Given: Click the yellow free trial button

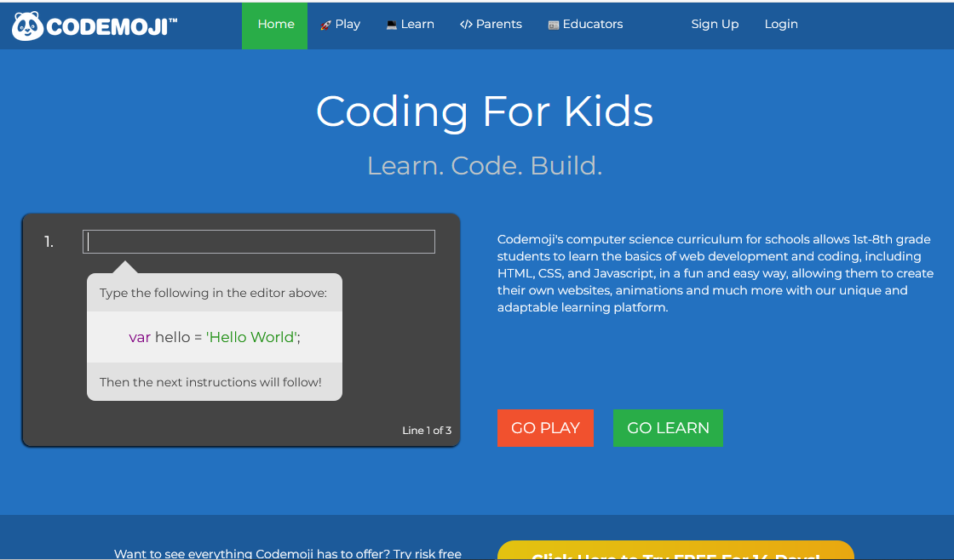Looking at the screenshot, I should point(675,551).
